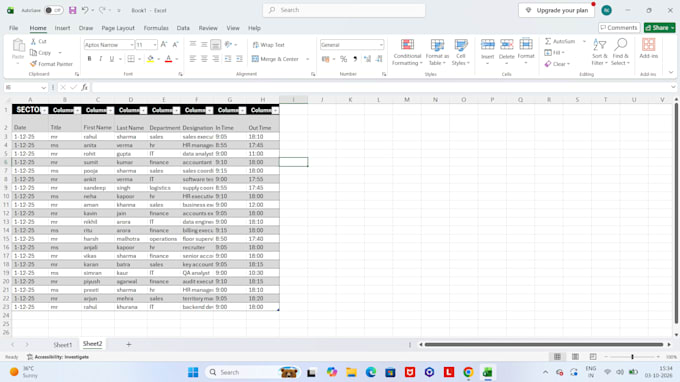The width and height of the screenshot is (680, 382).
Task: Open the General number format dropdown
Action: tap(381, 45)
